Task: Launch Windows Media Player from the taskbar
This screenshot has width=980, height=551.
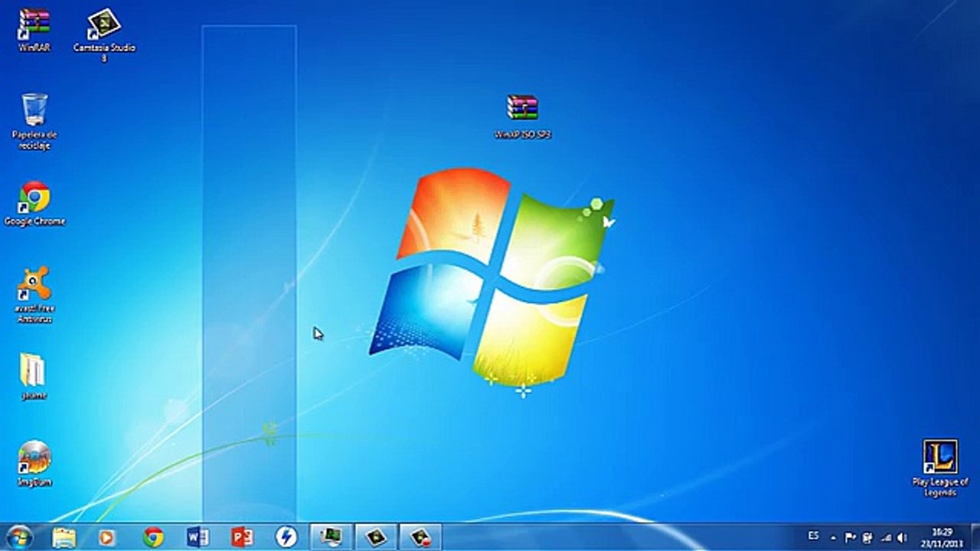Action: pos(108,537)
